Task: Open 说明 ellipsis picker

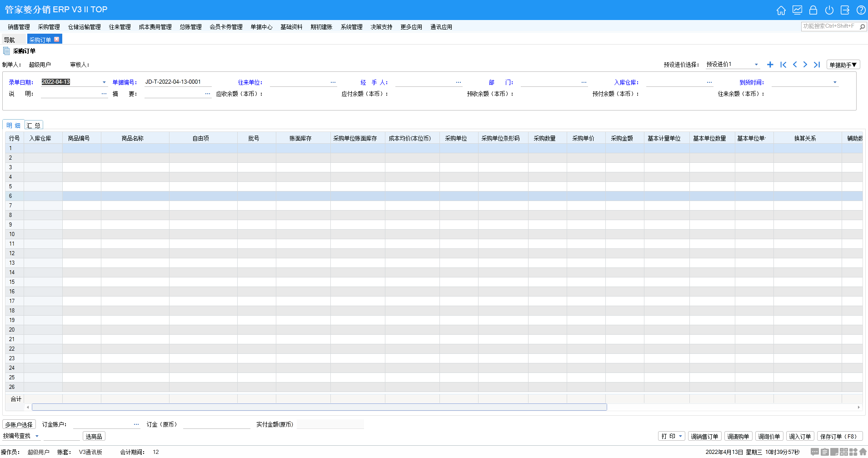Action: (x=104, y=94)
